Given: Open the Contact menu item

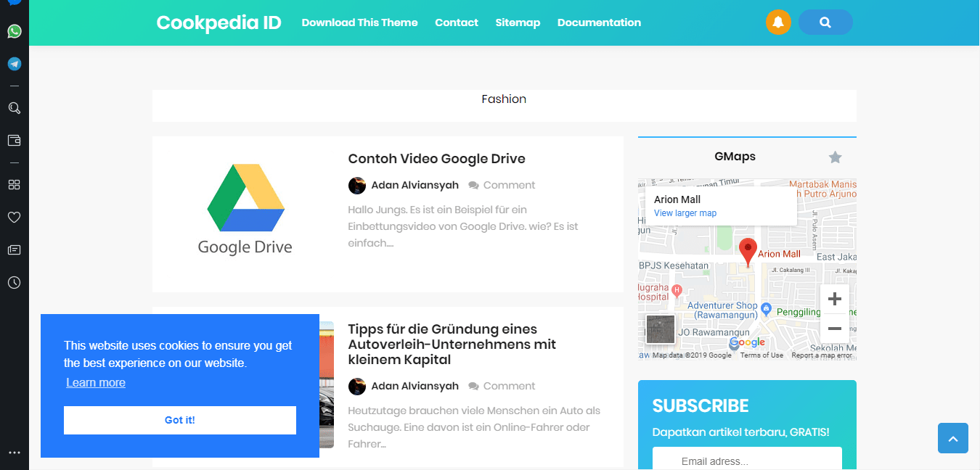Looking at the screenshot, I should point(457,22).
